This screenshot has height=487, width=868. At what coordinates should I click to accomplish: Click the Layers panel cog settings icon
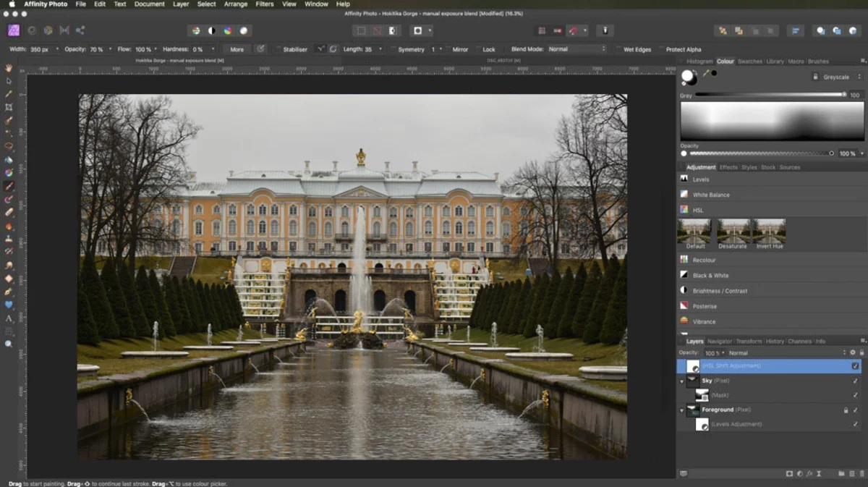(853, 352)
